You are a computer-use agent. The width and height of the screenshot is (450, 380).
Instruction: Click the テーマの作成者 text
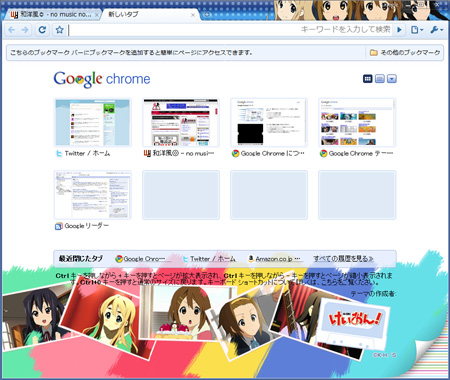(373, 294)
